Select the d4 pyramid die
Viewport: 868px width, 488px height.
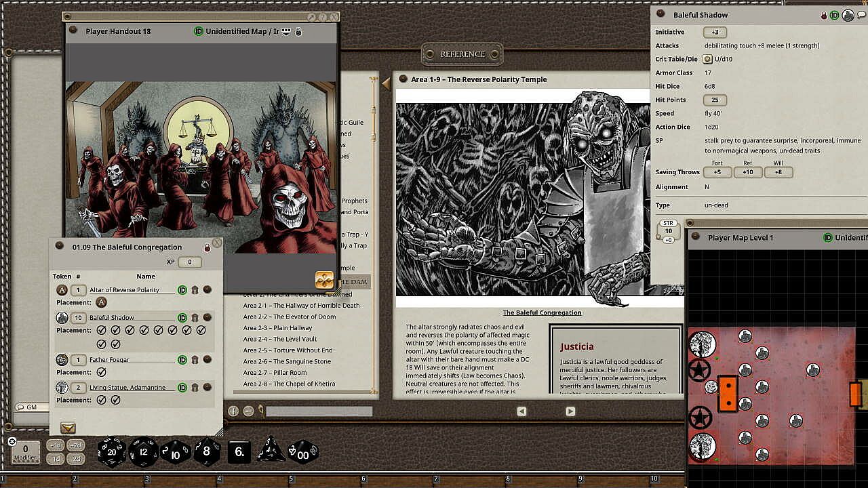tap(271, 451)
